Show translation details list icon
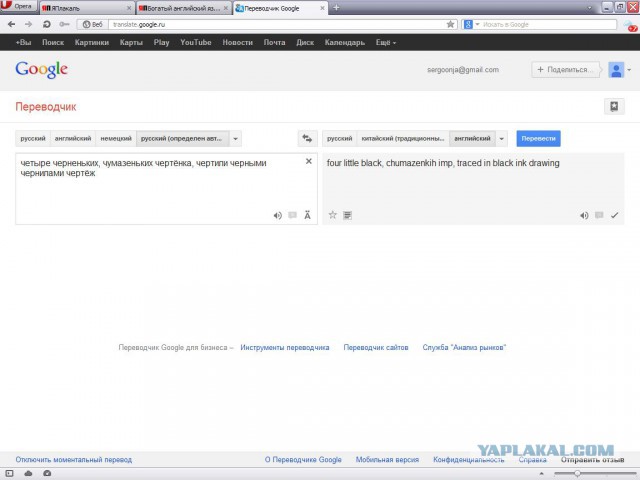 pos(347,215)
